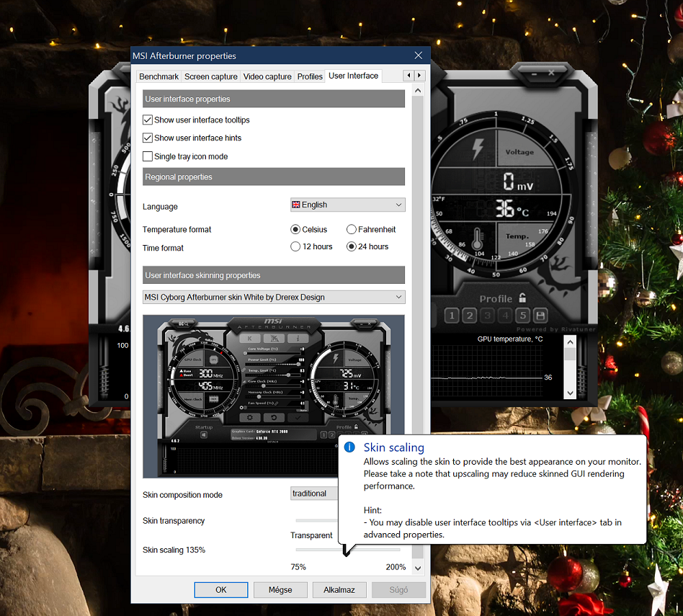Choose 24 hours time format
Screen dimensions: 683x616
click(x=351, y=246)
